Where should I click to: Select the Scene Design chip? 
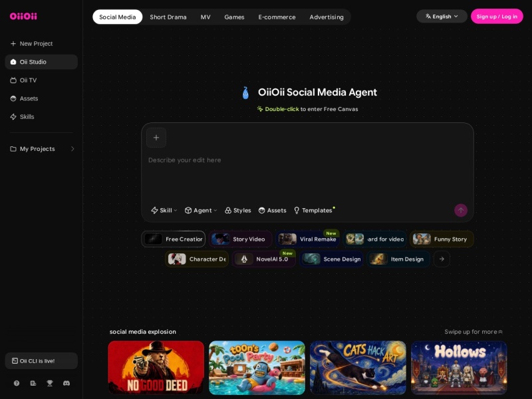(331, 259)
